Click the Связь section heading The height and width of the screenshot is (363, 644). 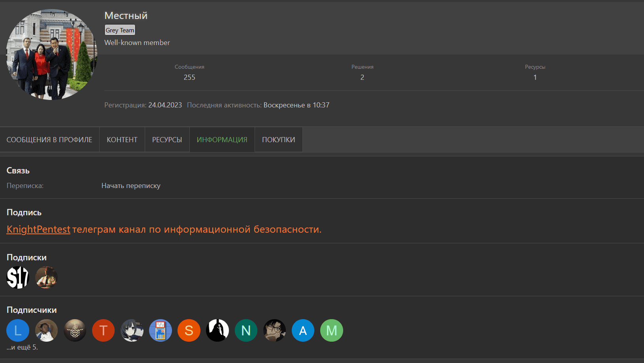pyautogui.click(x=18, y=171)
